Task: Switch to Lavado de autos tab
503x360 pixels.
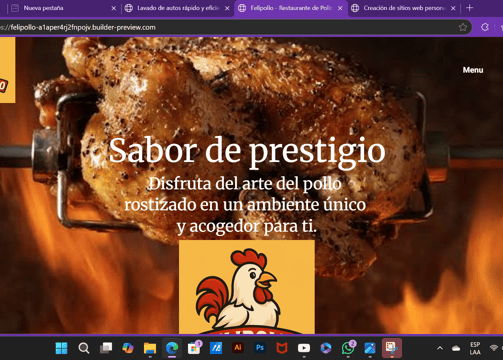Action: [177, 8]
